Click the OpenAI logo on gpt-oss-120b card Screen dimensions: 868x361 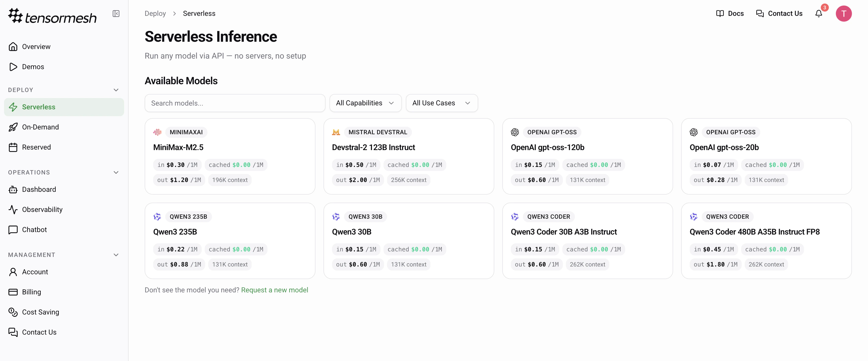click(515, 132)
